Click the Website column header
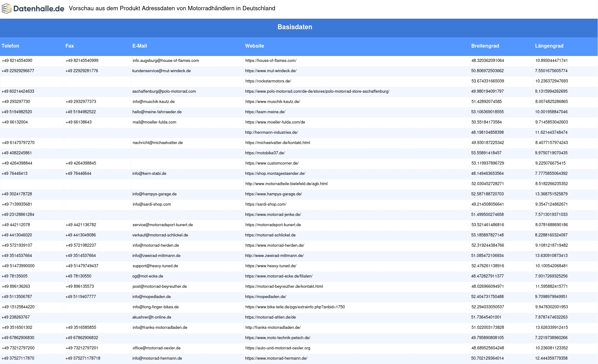Image resolution: width=598 pixels, height=364 pixels. 254,46
